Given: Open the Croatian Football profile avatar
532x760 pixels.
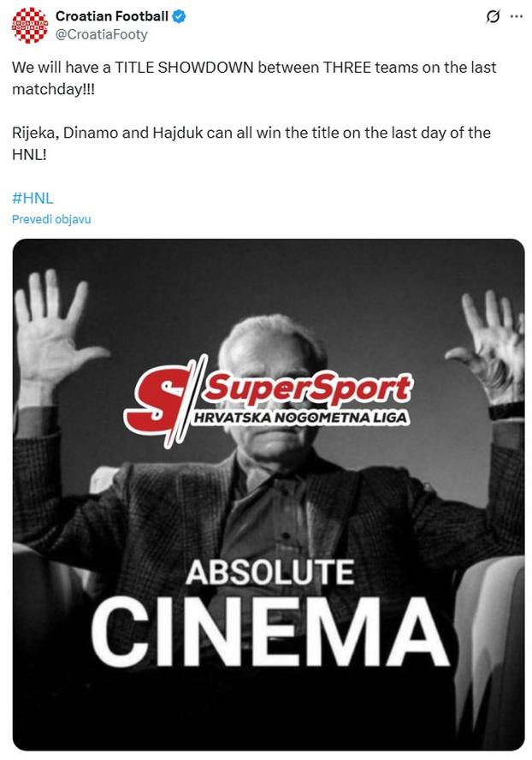Looking at the screenshot, I should [30, 25].
